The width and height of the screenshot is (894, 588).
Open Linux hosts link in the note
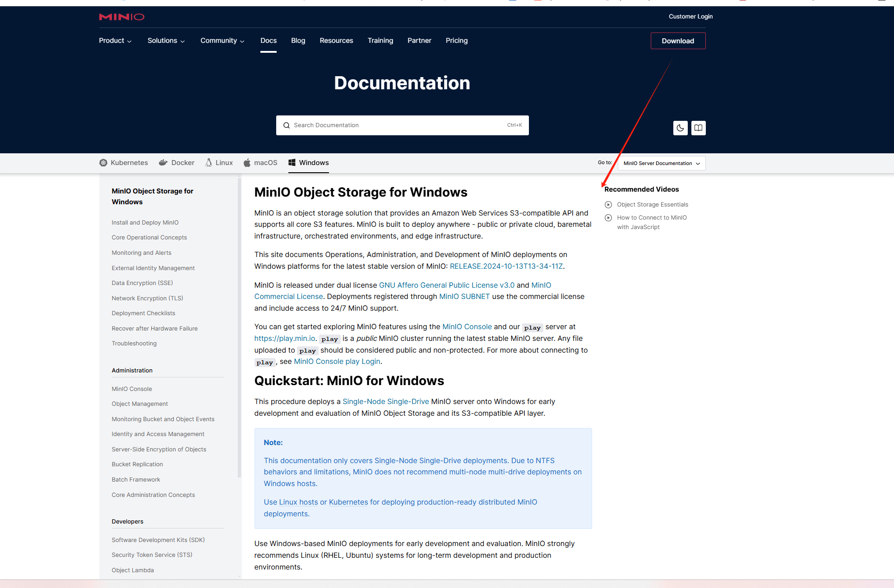pyautogui.click(x=298, y=502)
